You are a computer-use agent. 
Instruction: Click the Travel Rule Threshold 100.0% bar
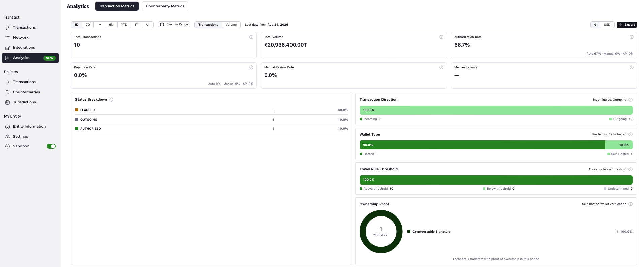point(496,180)
